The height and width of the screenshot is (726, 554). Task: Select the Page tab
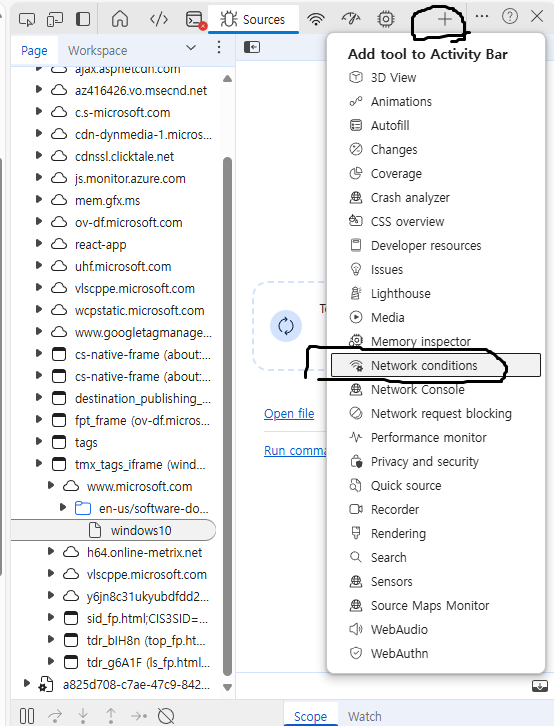click(x=34, y=50)
